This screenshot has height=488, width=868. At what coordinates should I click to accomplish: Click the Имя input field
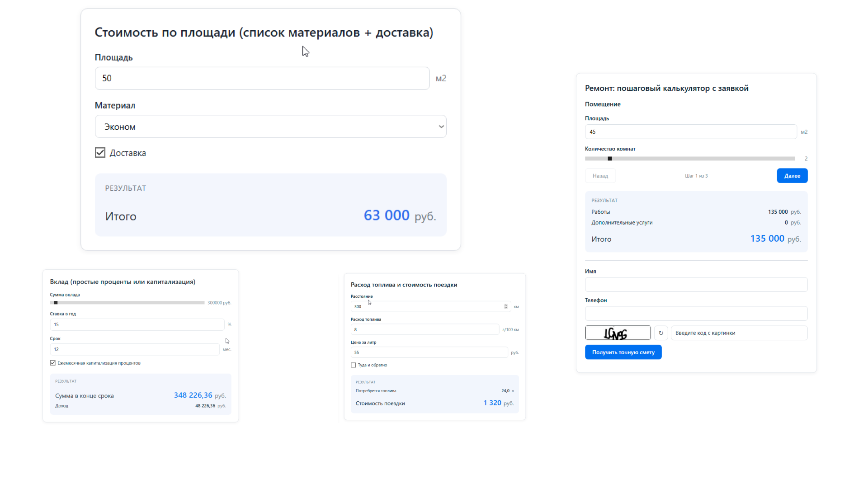[x=696, y=285]
